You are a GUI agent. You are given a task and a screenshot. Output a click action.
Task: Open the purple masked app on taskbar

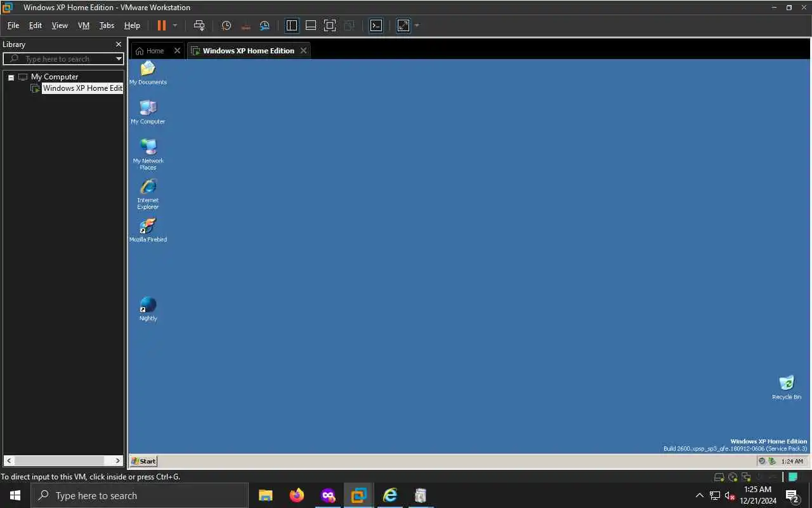pos(328,495)
